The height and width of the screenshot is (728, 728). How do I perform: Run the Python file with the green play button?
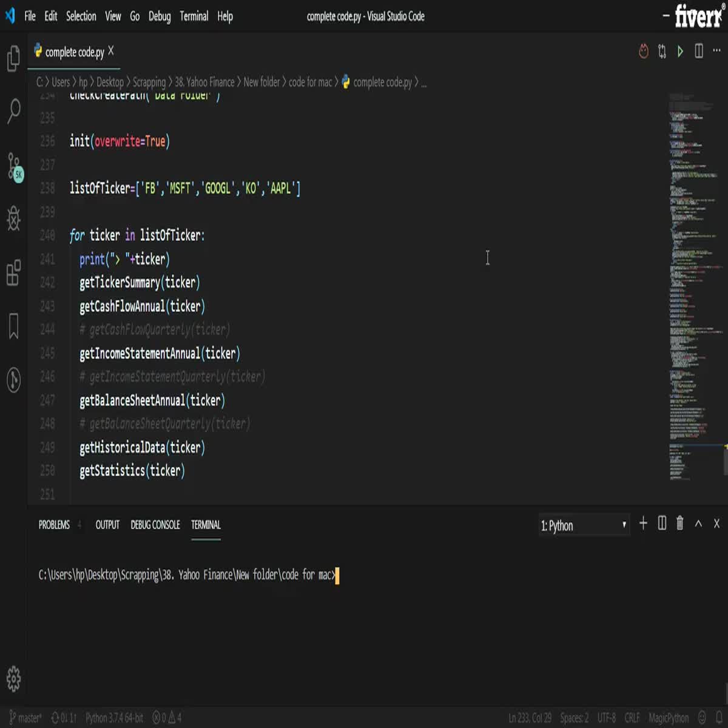point(680,52)
